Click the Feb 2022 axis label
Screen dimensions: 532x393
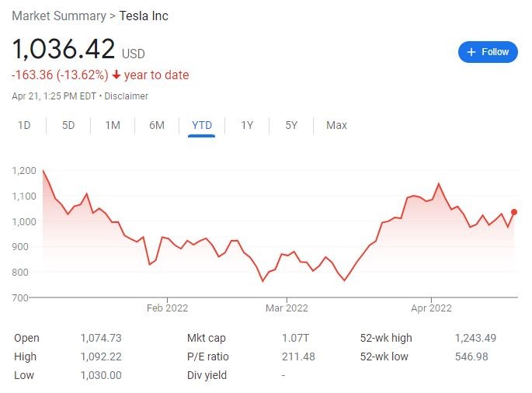[168, 308]
